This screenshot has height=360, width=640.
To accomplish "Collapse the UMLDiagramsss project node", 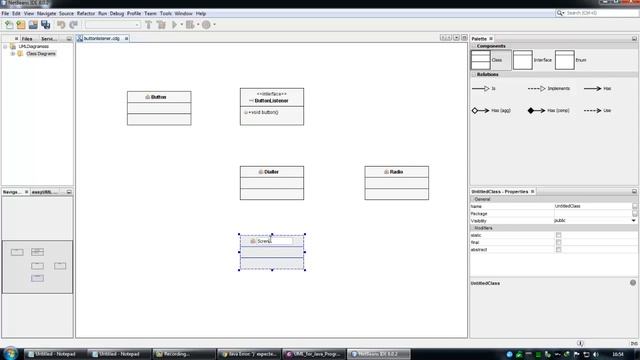I will [5, 47].
